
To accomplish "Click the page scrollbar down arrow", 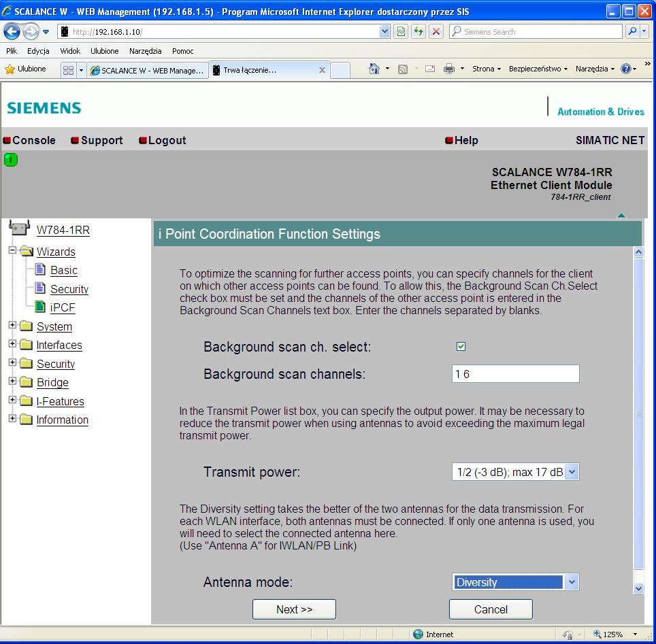I will [x=639, y=589].
